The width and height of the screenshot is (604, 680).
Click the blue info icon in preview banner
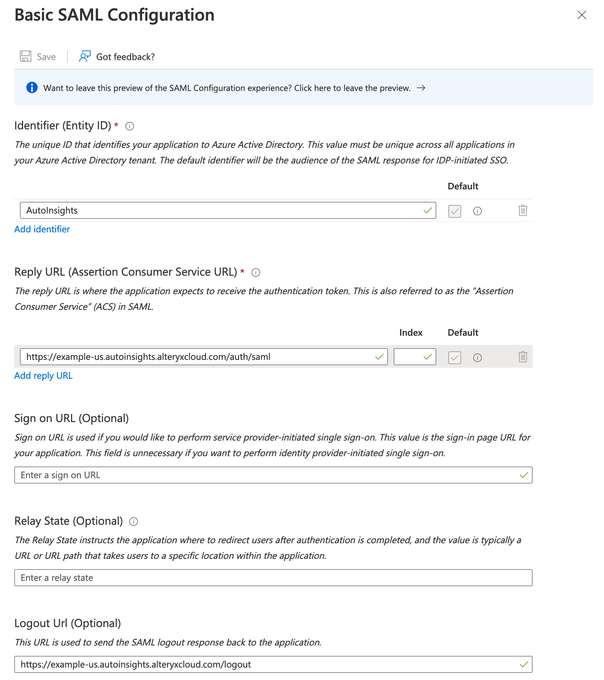[x=31, y=88]
